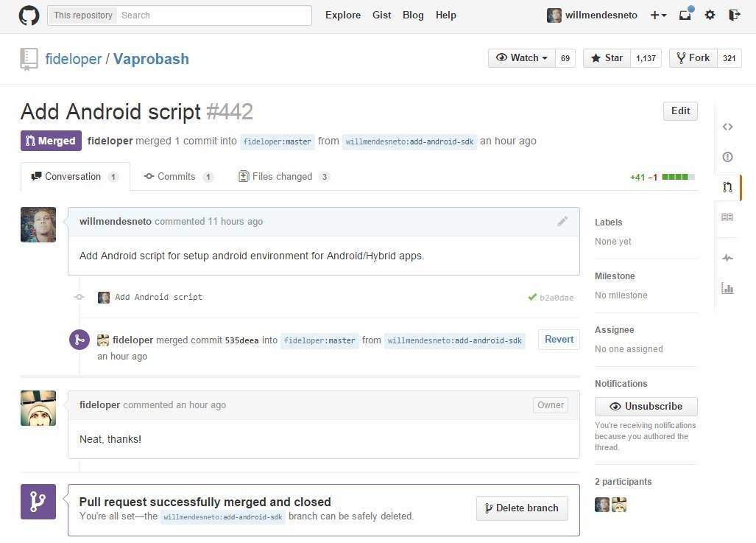Open the GitHub Octocat home logo
The width and height of the screenshot is (756, 543).
coord(29,15)
